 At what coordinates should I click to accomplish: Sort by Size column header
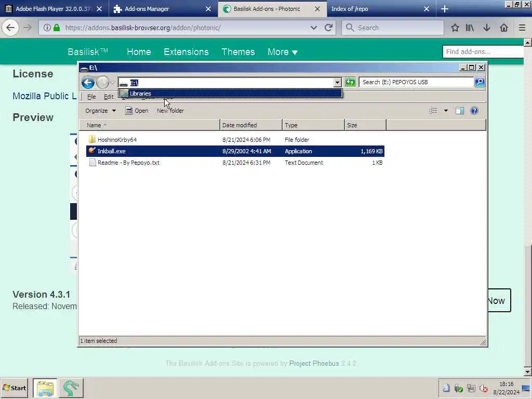365,125
